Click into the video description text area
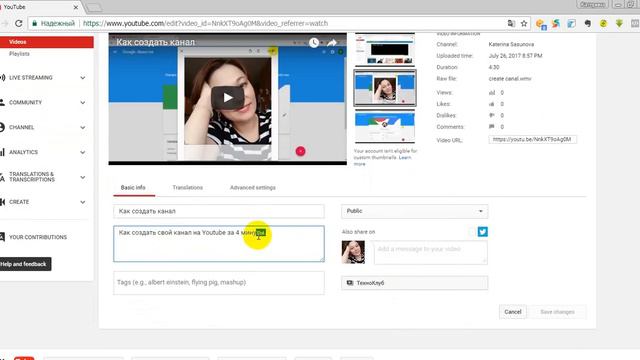The image size is (640, 360). point(219,244)
